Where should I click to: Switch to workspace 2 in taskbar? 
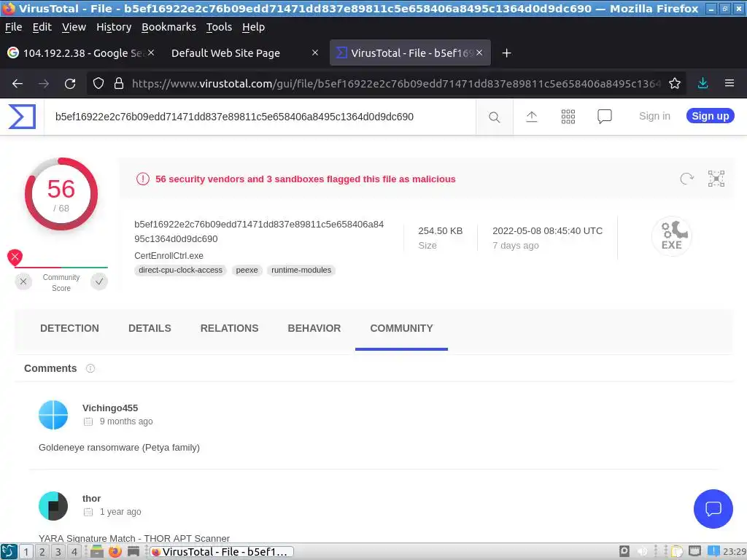point(42,552)
